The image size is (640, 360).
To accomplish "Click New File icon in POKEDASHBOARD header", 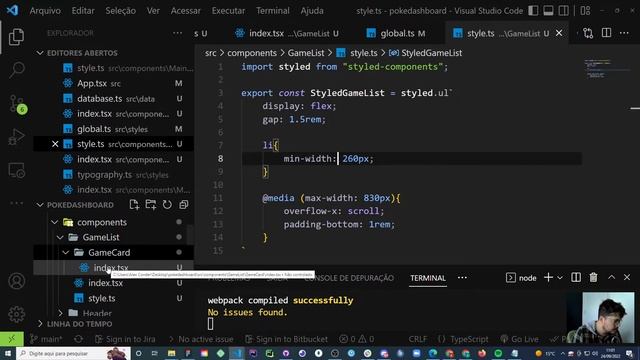I will click(134, 204).
